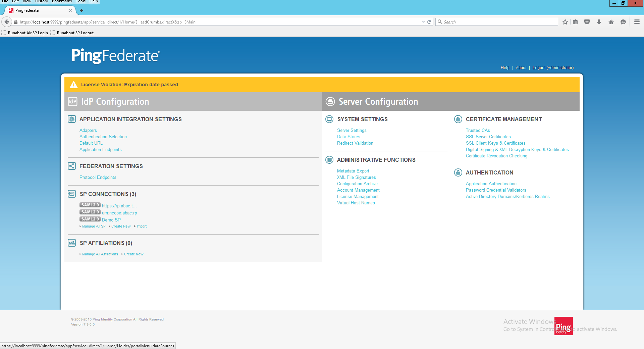The height and width of the screenshot is (349, 644).
Task: Open Protocol Endpoints
Action: tap(98, 177)
